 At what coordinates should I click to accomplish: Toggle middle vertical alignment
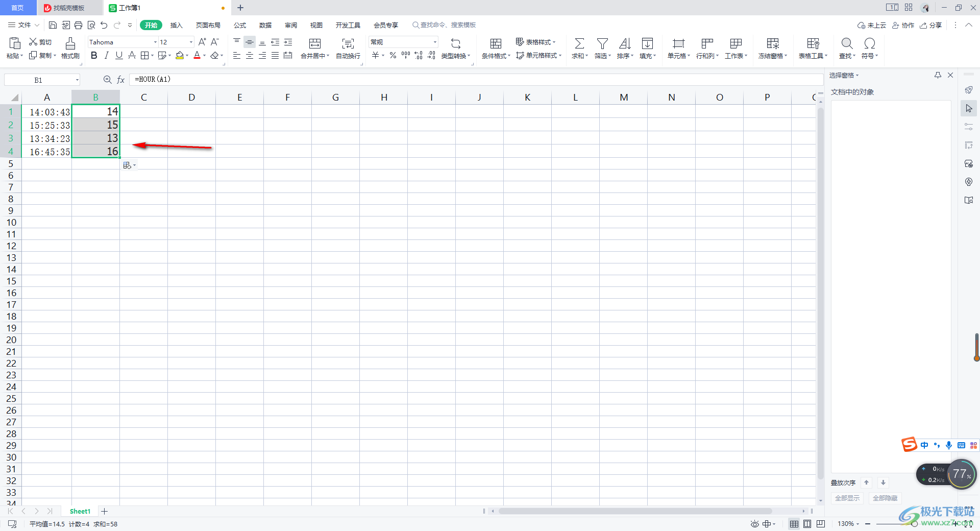click(x=250, y=42)
